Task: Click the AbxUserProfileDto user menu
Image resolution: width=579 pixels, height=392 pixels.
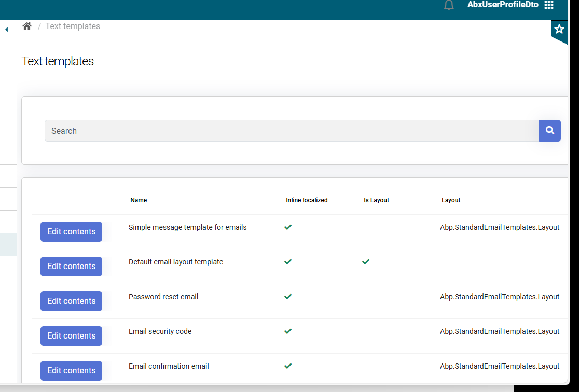Action: tap(502, 5)
